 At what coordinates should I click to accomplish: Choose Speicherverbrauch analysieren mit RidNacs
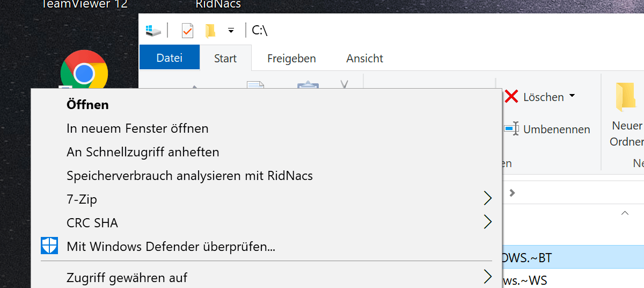pos(267,176)
